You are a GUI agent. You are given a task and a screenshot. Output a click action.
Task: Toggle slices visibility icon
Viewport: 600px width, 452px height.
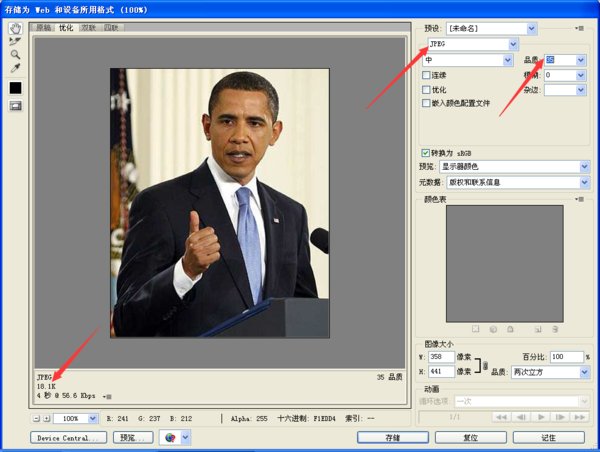pyautogui.click(x=15, y=106)
